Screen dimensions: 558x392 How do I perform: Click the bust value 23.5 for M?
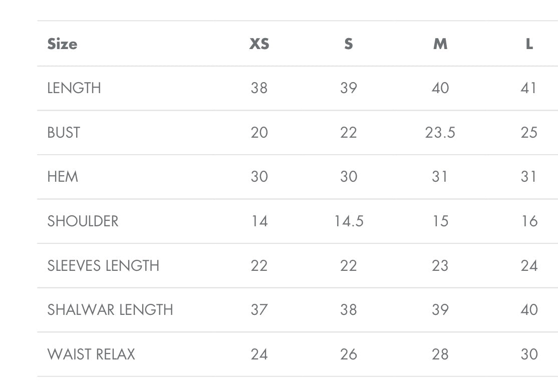pos(440,133)
